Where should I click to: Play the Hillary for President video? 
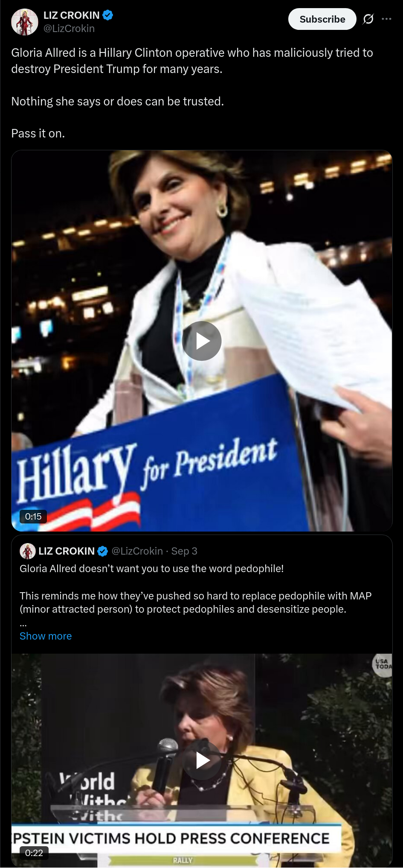[202, 341]
